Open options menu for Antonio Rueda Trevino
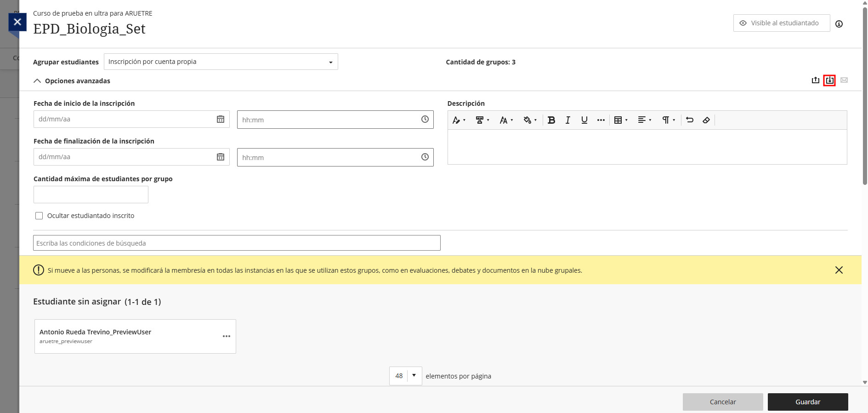The height and width of the screenshot is (413, 868). pos(227,336)
